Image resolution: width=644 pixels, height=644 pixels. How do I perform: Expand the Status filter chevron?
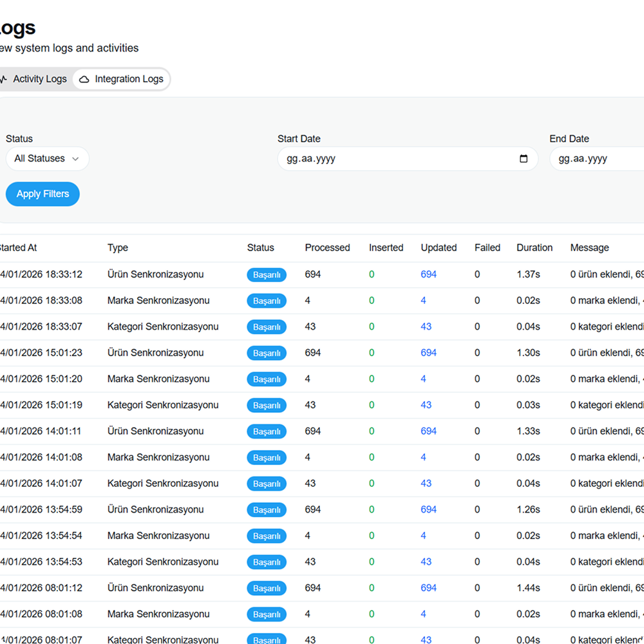click(x=75, y=159)
